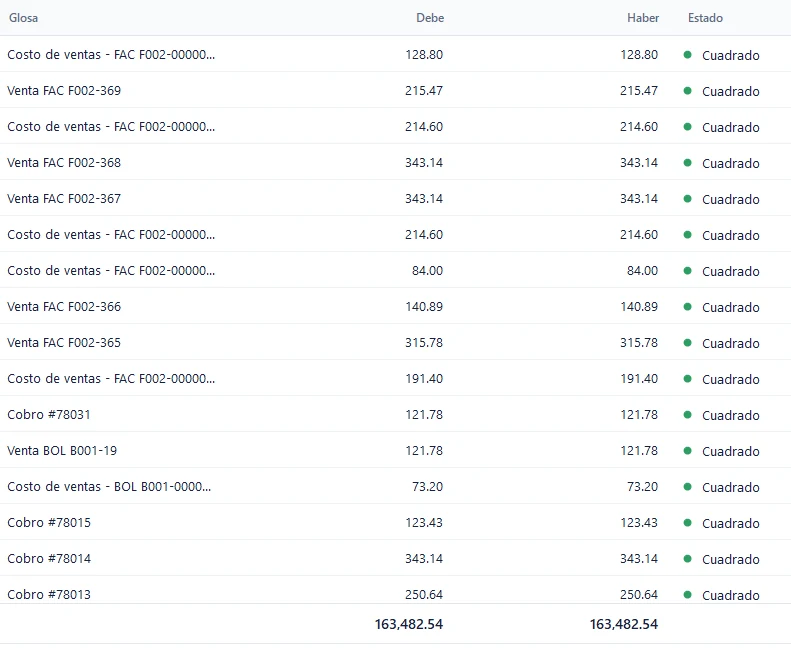
Task: Click Haber value 343.14 for Cobro #78014
Action: click(639, 559)
